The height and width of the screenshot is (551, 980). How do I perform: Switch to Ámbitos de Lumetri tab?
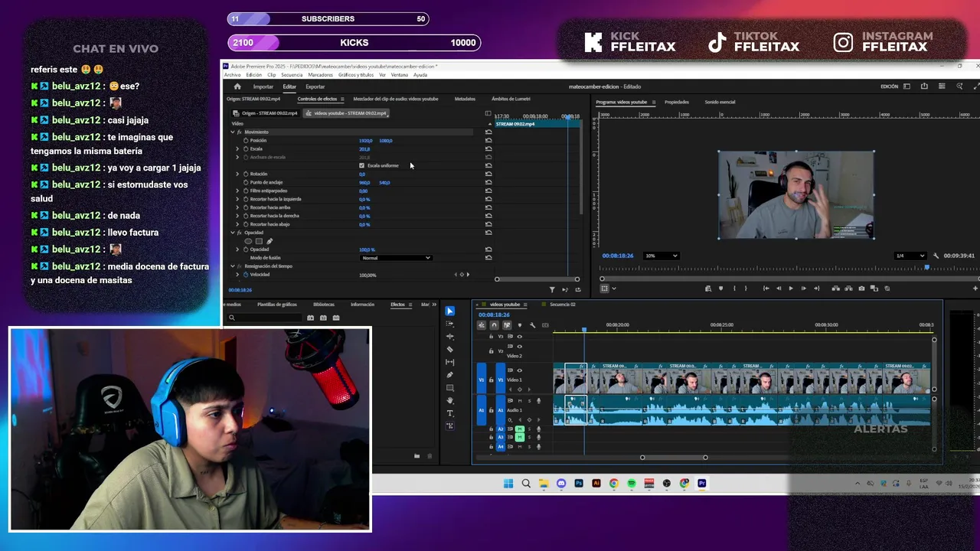[x=511, y=99]
